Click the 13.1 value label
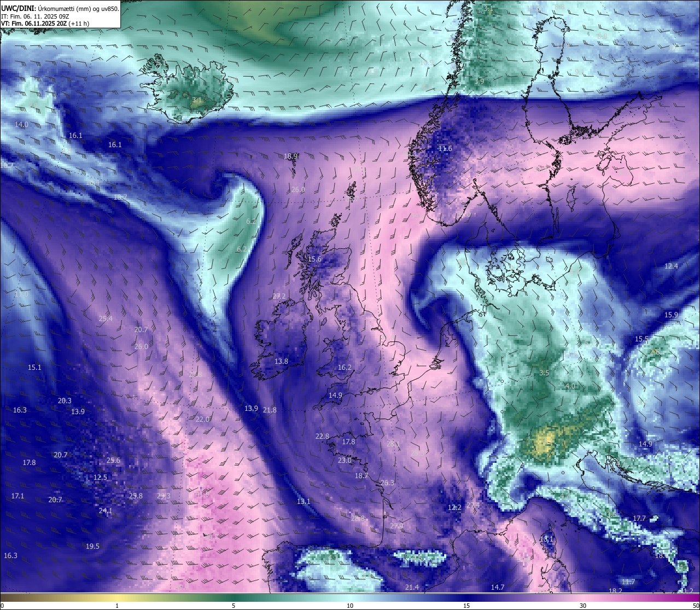The image size is (700, 610). 304,502
